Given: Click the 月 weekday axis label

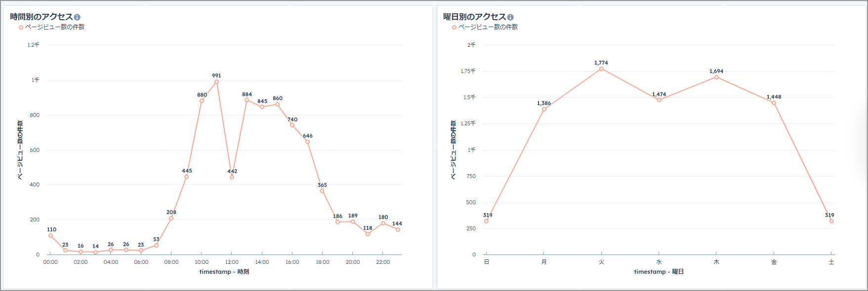Looking at the screenshot, I should 544,262.
